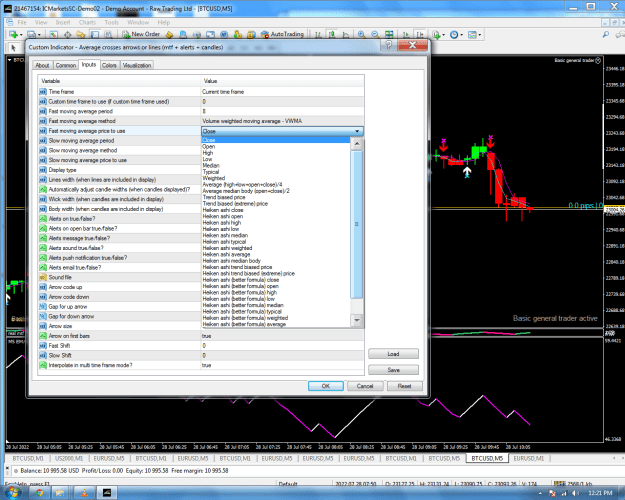Image resolution: width=625 pixels, height=500 pixels.
Task: Open MetaEditor via yellow diamond icon
Action: (x=169, y=35)
